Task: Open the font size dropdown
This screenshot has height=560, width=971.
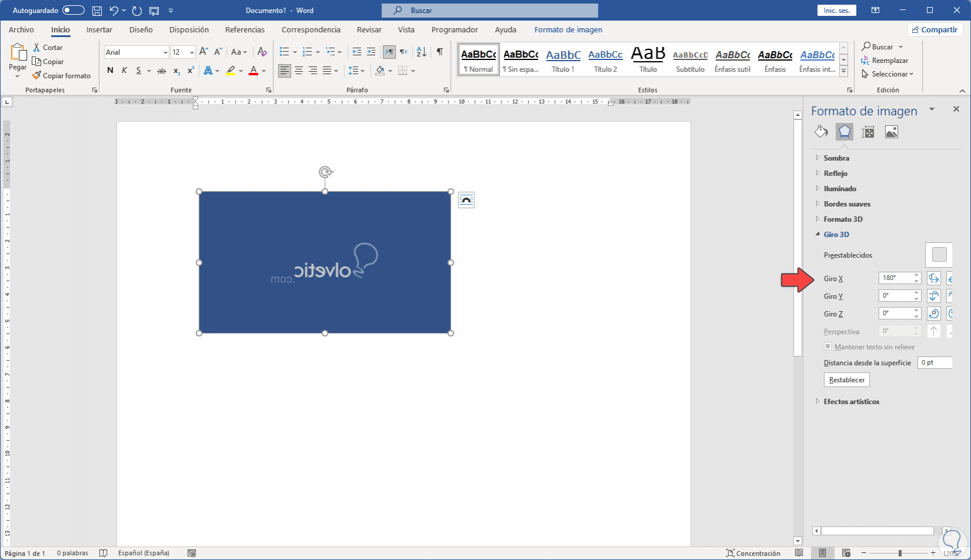Action: [x=192, y=52]
